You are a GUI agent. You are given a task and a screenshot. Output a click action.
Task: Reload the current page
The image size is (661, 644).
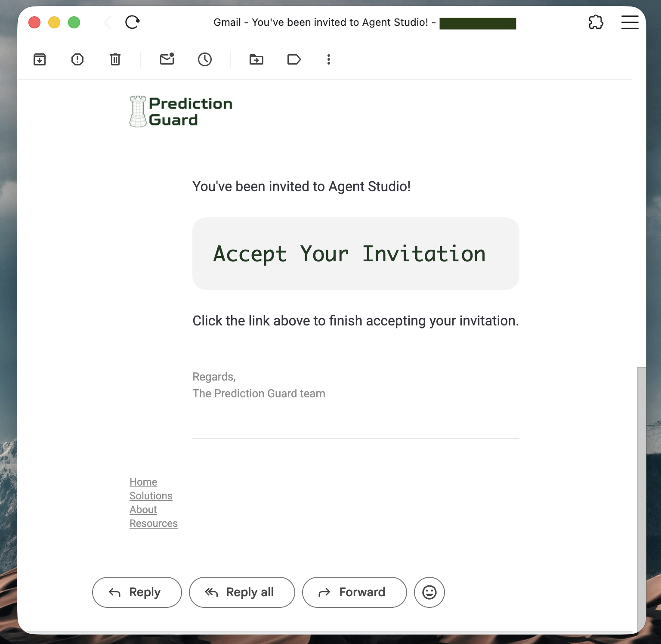point(133,22)
